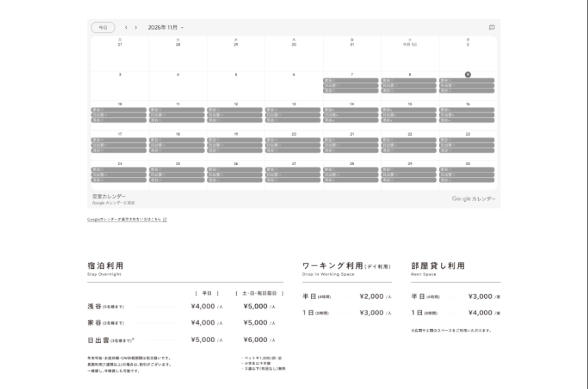This screenshot has width=588, height=389.
Task: Select the 浅谷 event on November 30
Action: point(467,180)
